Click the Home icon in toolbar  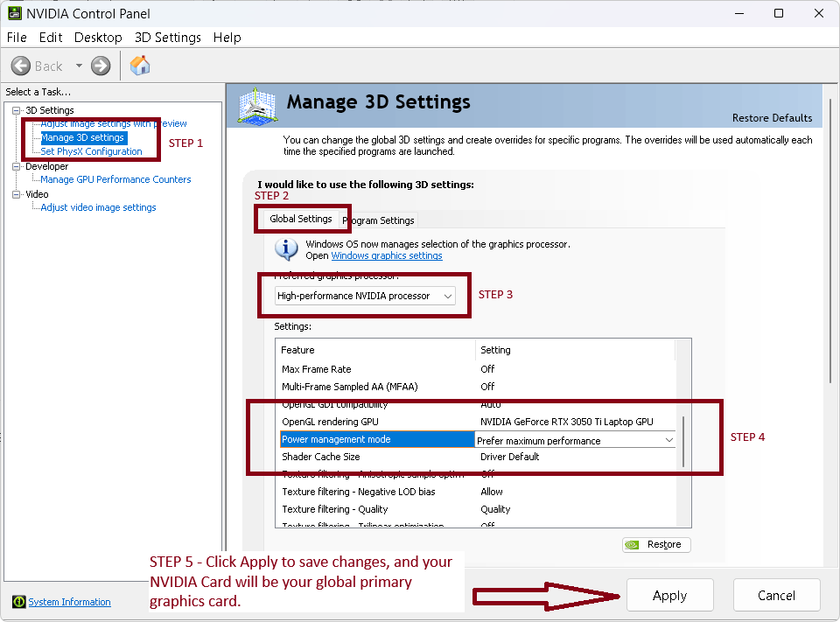click(140, 66)
